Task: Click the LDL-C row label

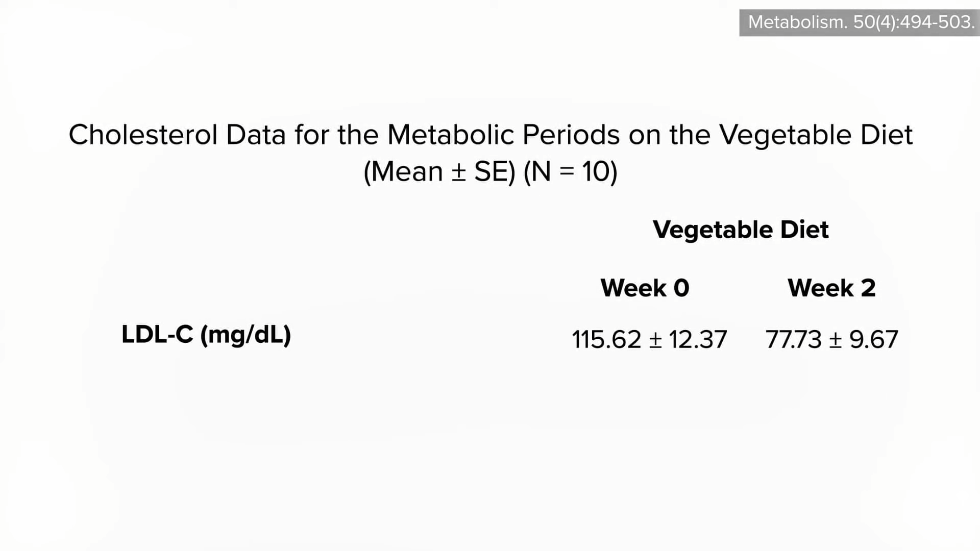Action: pyautogui.click(x=157, y=335)
